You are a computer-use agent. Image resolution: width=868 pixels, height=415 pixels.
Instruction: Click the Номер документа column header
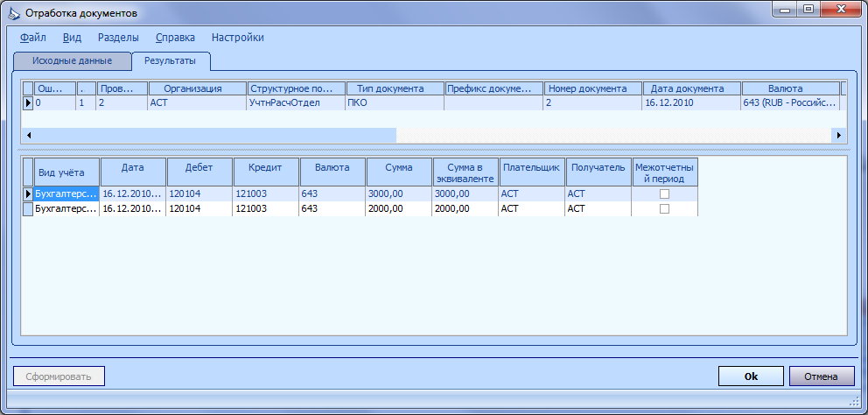pyautogui.click(x=592, y=88)
